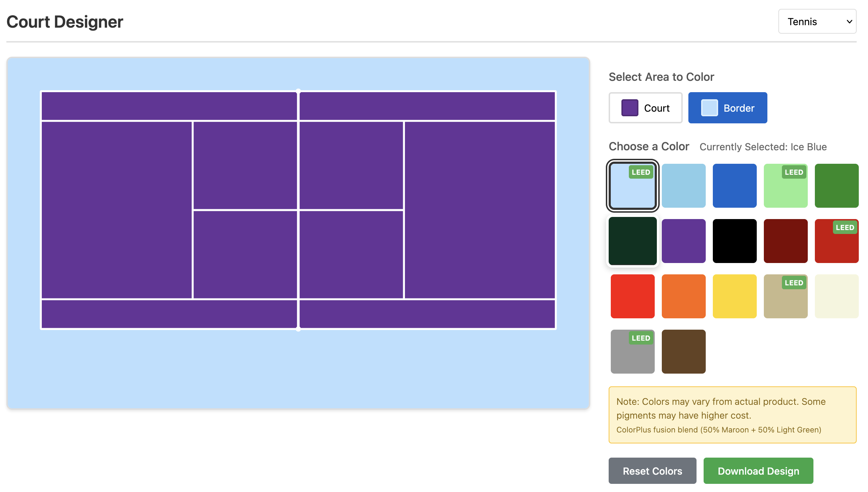
Task: Select the red LEED color swatch
Action: coord(836,241)
